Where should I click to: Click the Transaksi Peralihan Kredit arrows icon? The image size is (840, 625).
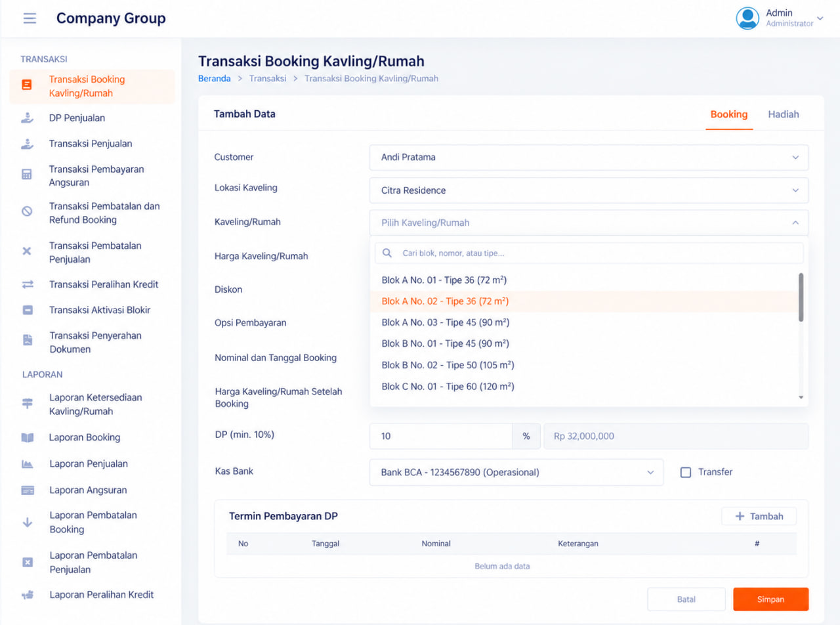click(28, 284)
